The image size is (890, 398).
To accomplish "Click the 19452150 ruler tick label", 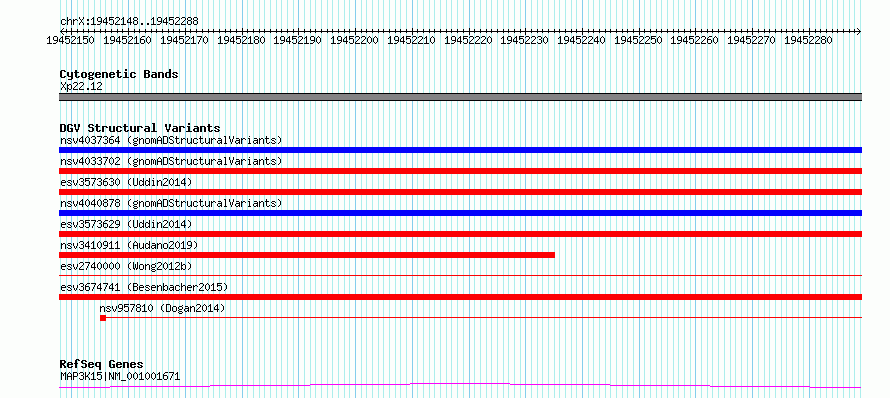I will pyautogui.click(x=70, y=40).
